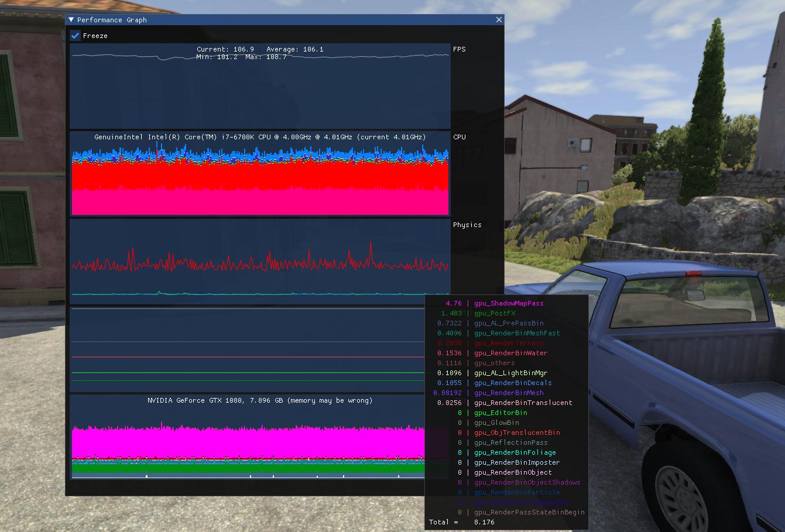Select the gpu_AL_LightBinMgr legend entry
Viewport: 785px width, 532px height.
tap(510, 373)
